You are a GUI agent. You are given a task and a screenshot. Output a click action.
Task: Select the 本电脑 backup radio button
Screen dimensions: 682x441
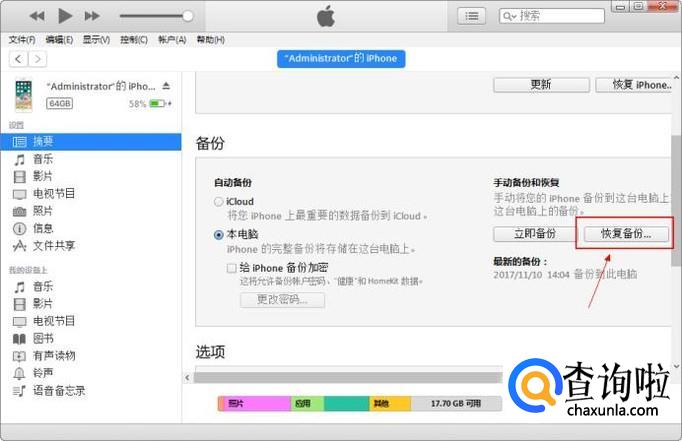click(218, 235)
